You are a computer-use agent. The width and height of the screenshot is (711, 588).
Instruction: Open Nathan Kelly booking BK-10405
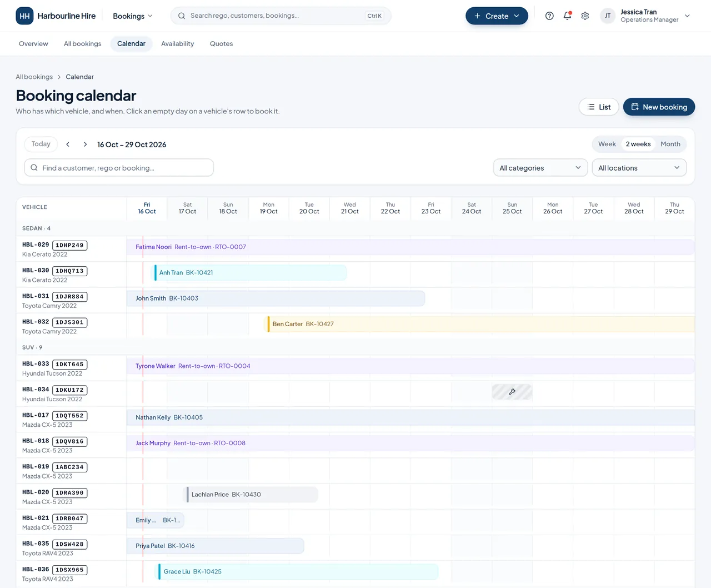pos(410,417)
